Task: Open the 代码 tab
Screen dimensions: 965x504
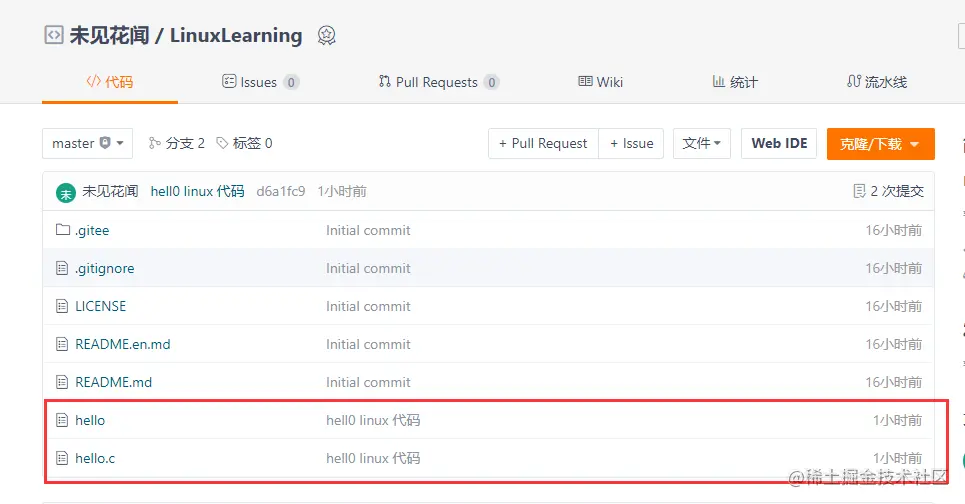Action: point(110,82)
